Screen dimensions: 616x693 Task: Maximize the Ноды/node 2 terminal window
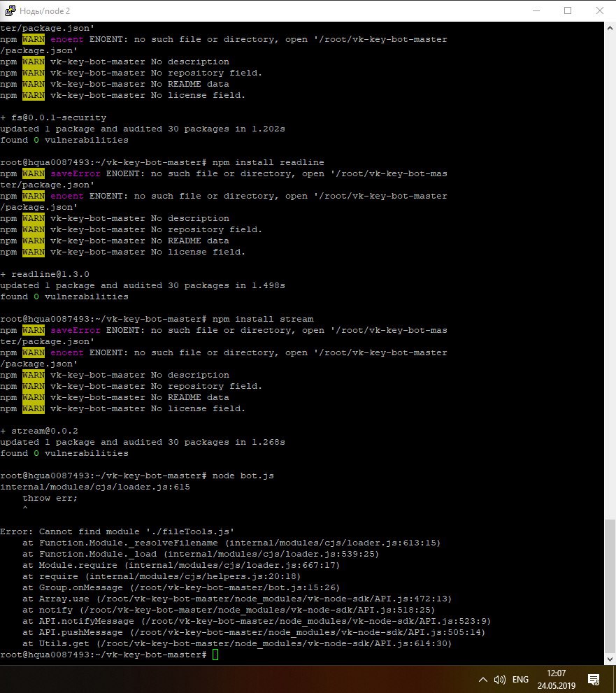point(568,10)
